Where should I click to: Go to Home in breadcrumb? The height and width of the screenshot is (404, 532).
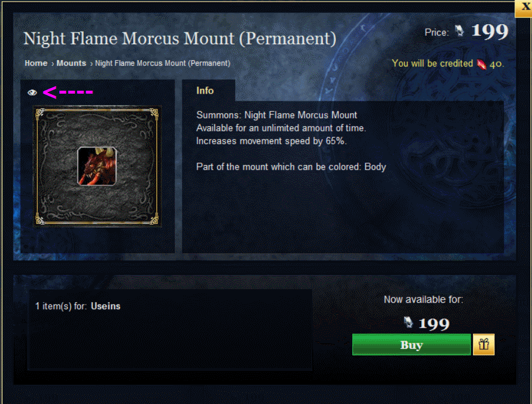click(36, 63)
